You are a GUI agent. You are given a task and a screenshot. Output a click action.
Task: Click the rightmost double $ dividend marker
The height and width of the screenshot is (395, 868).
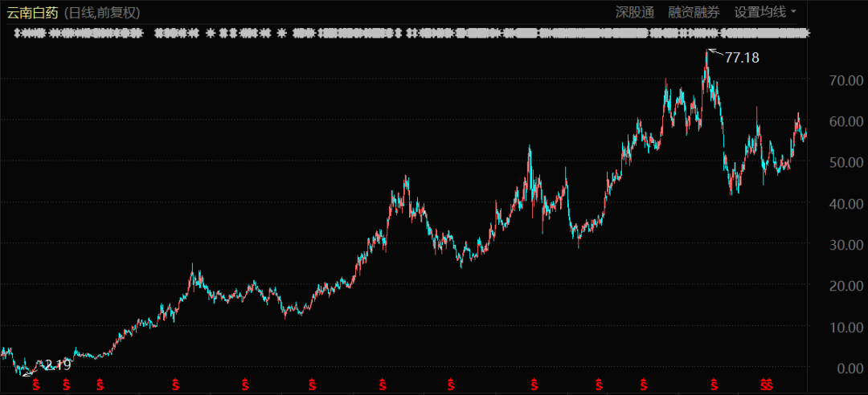coord(768,384)
